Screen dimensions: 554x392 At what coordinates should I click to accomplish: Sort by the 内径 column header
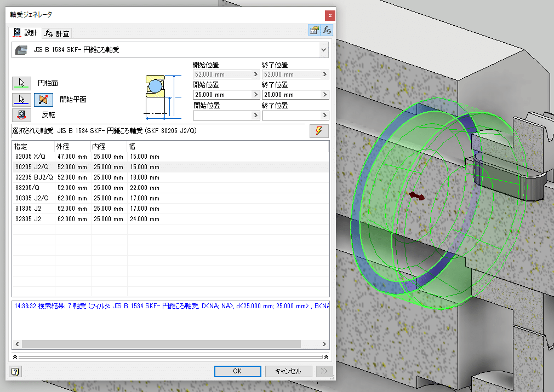[x=109, y=147]
